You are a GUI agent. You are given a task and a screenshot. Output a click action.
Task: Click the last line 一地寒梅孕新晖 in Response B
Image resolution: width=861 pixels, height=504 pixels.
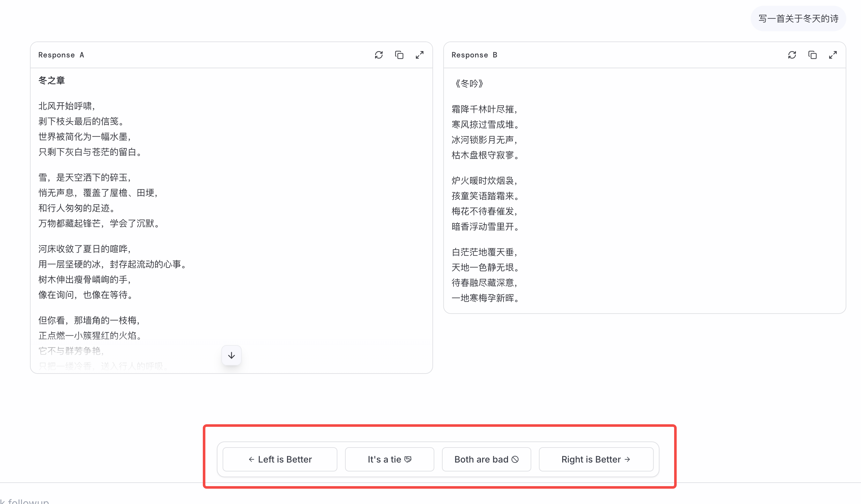[485, 298]
